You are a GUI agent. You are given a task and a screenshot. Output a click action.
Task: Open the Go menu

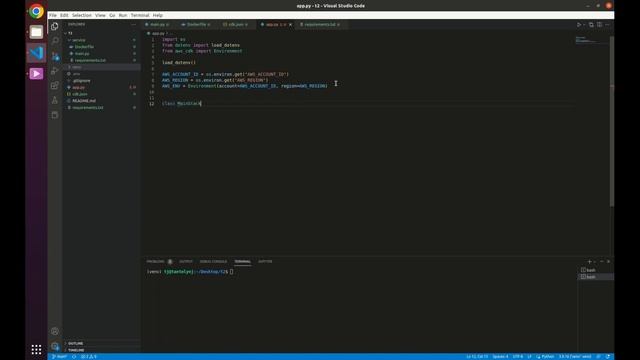pos(112,15)
